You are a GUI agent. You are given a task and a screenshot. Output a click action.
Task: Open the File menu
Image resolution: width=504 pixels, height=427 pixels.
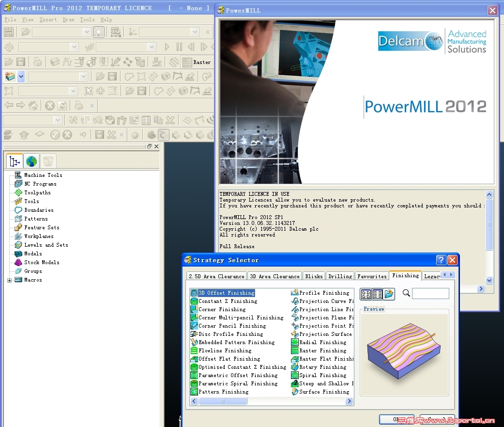(10, 19)
